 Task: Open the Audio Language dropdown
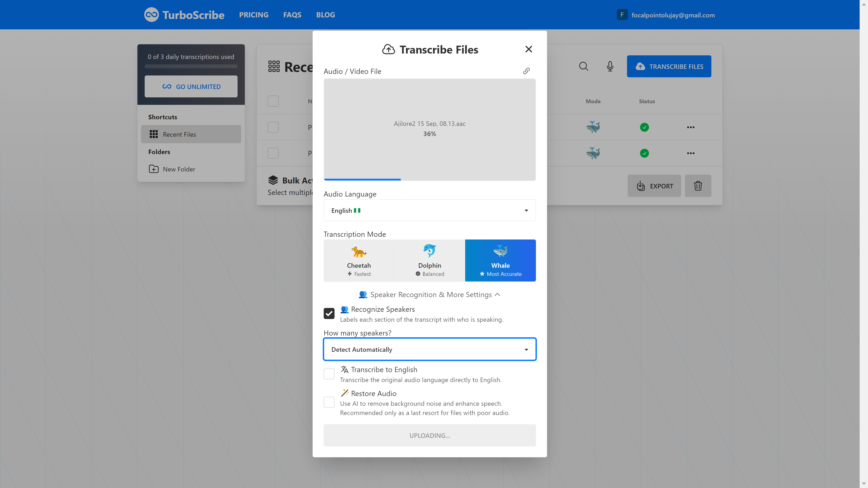click(x=430, y=211)
